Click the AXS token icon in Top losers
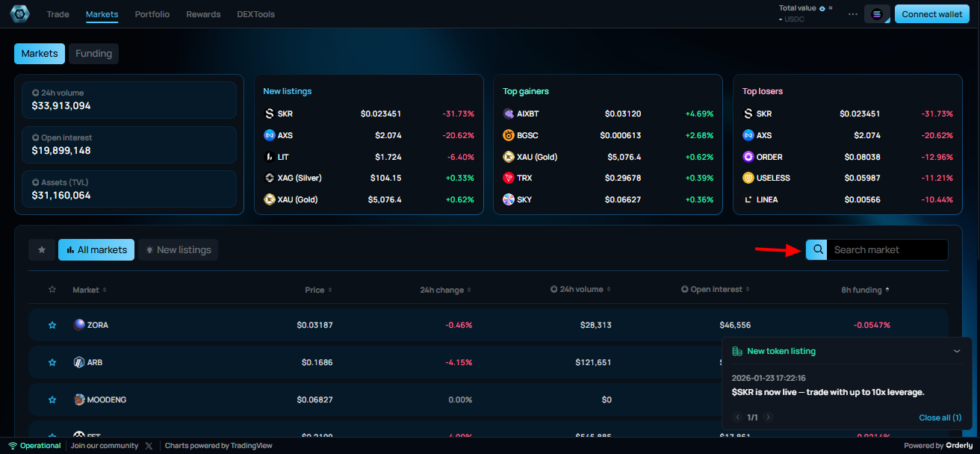 coord(748,136)
